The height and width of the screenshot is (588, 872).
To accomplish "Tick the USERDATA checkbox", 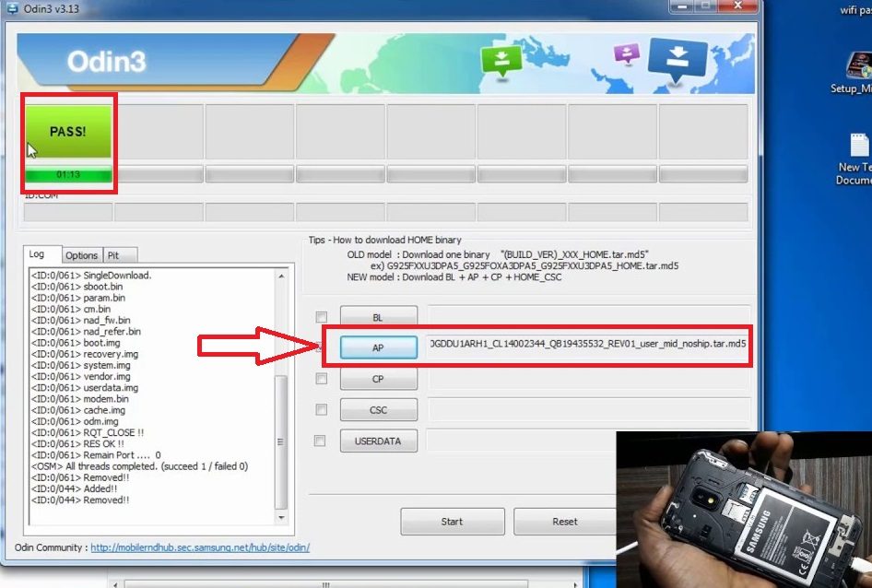I will click(320, 441).
